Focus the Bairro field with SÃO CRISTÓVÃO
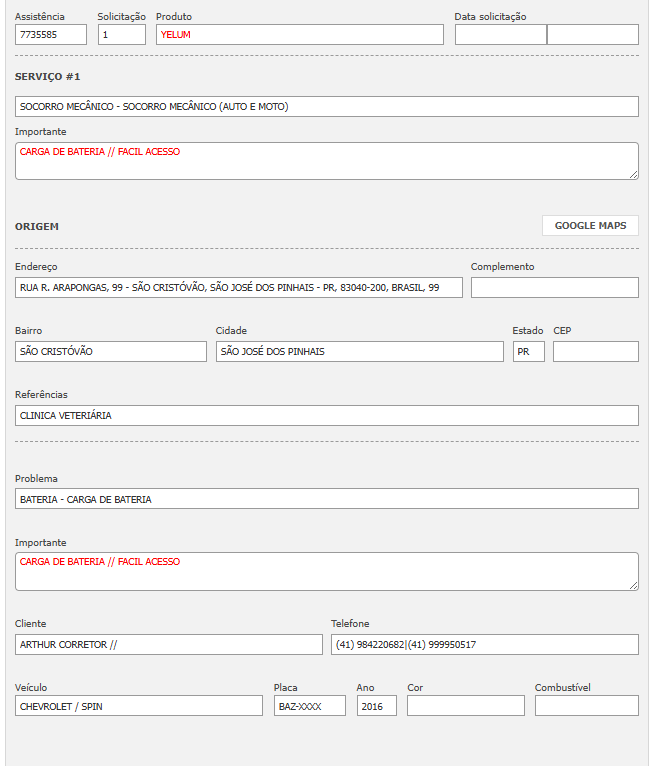Screen dimensions: 662x766 (111, 352)
